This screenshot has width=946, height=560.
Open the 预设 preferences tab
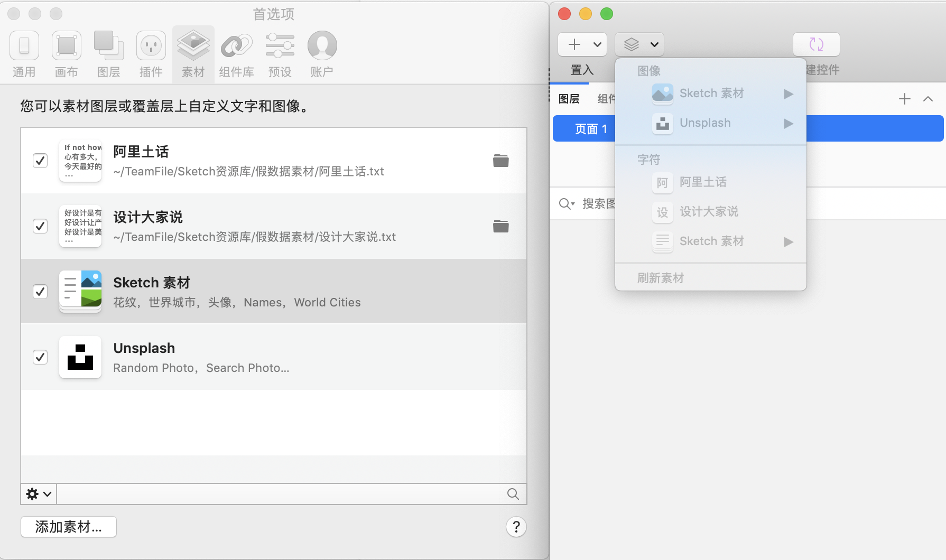pyautogui.click(x=280, y=54)
